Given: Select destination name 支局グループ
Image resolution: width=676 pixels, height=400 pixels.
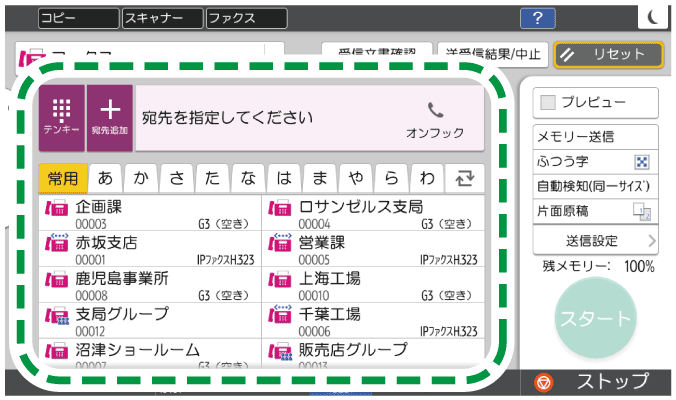Looking at the screenshot, I should 122,314.
